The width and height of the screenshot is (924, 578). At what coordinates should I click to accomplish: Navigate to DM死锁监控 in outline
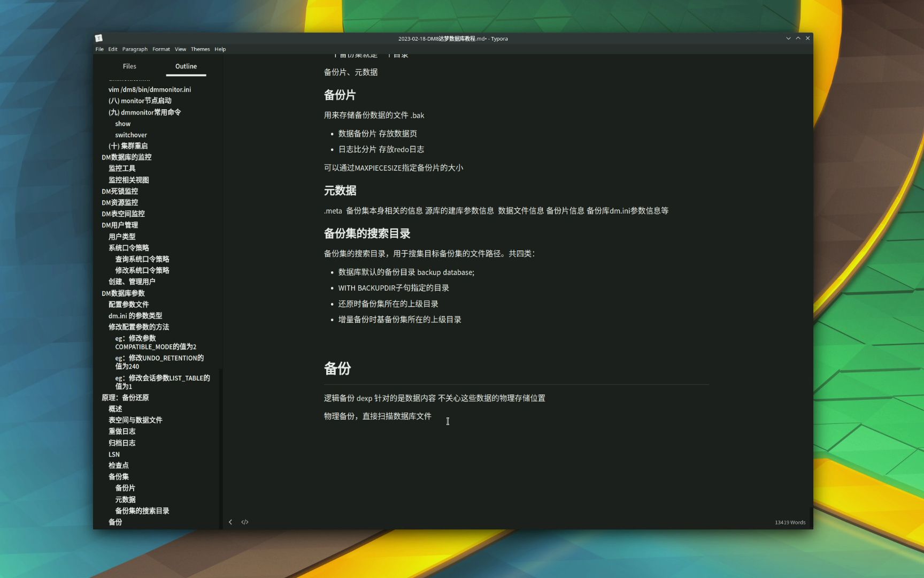click(x=120, y=191)
